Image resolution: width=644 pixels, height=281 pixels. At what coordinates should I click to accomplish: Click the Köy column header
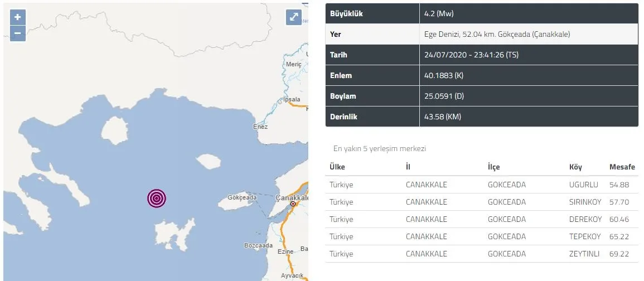click(x=575, y=167)
